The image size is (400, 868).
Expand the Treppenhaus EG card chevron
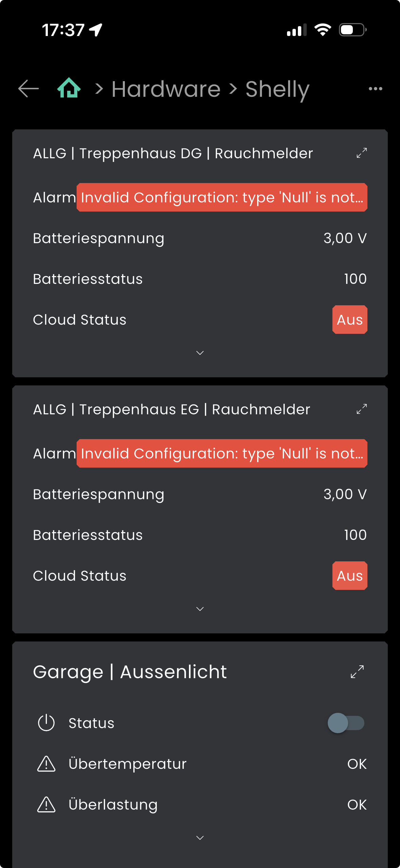click(200, 609)
